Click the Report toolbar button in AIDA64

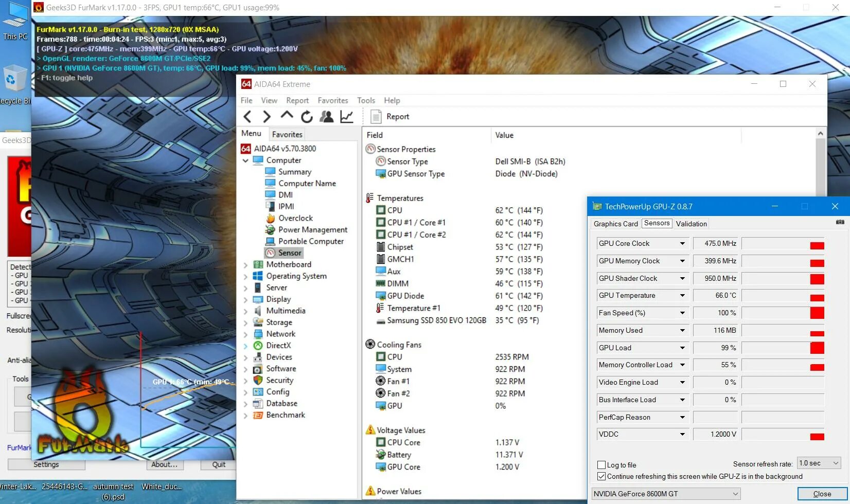pos(390,117)
